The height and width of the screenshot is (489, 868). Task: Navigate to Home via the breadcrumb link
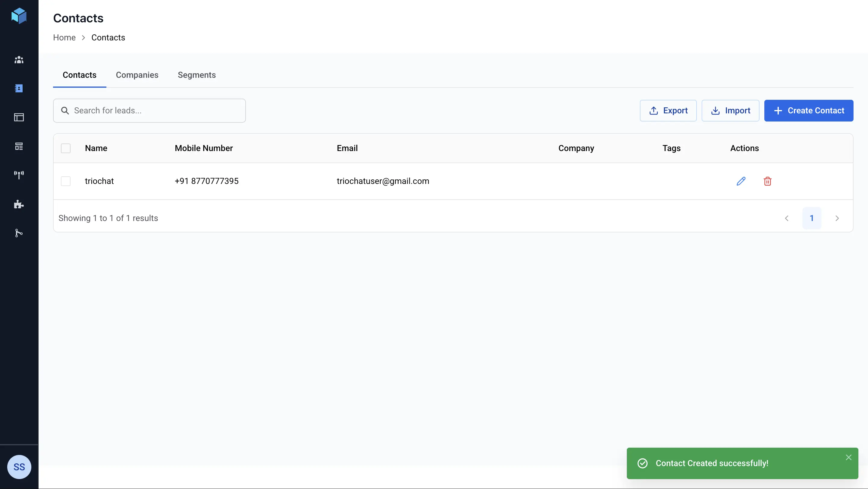tap(64, 37)
